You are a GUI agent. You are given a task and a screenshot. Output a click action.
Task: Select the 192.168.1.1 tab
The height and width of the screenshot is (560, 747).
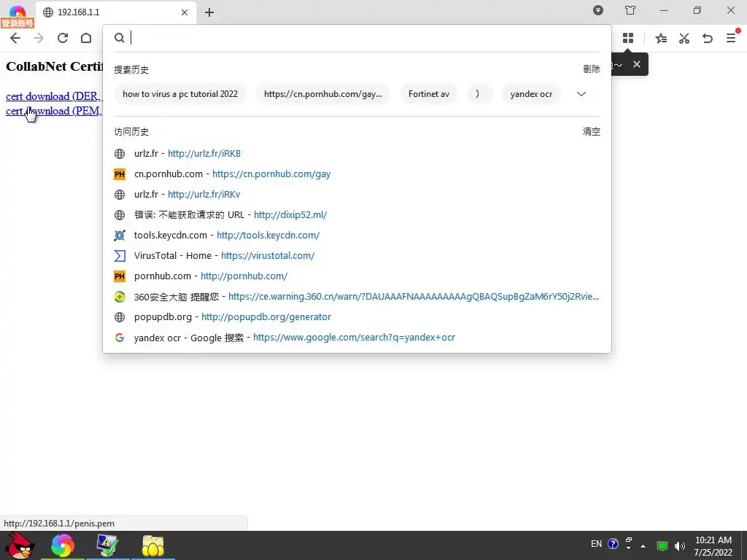pyautogui.click(x=115, y=12)
